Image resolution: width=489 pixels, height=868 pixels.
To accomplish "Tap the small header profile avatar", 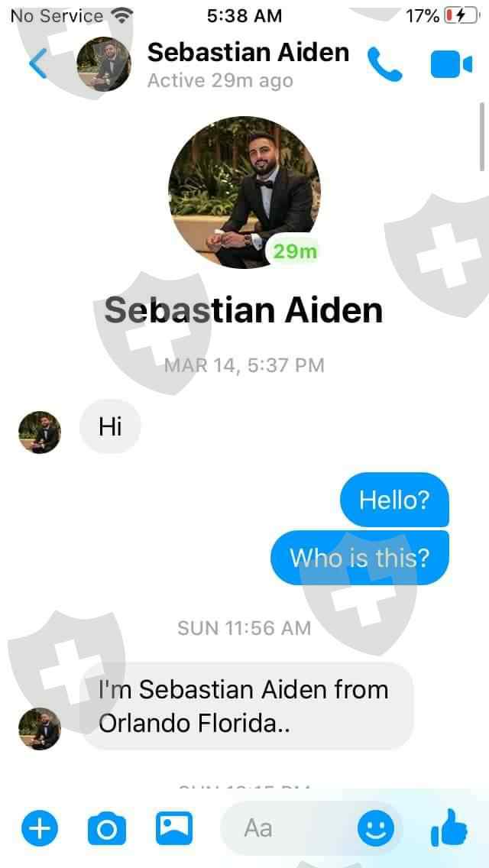I will (x=104, y=64).
